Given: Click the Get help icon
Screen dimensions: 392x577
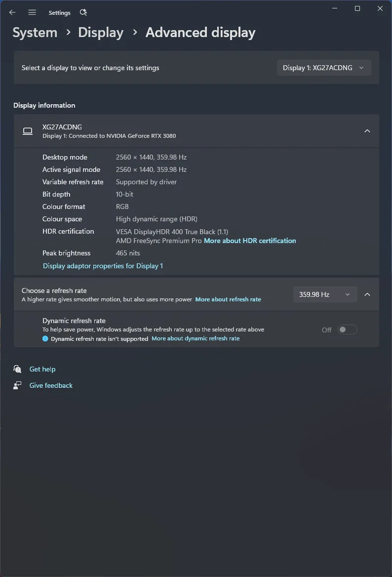Looking at the screenshot, I should 17,369.
